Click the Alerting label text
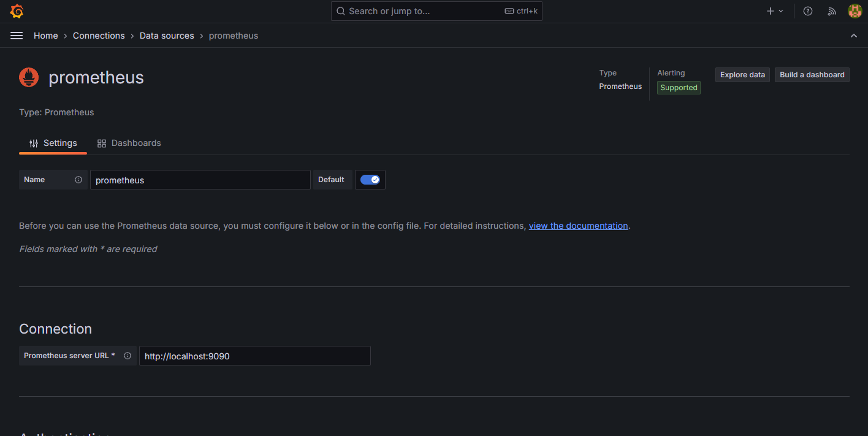 [671, 73]
